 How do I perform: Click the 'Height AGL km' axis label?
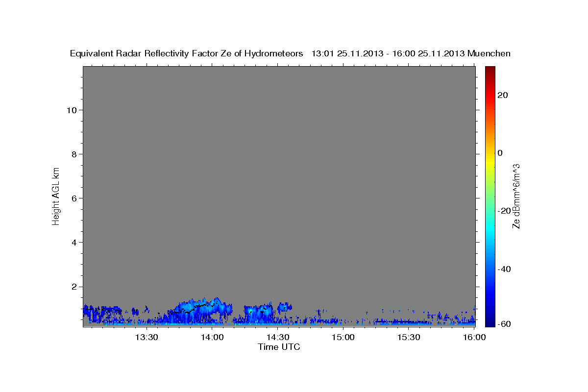(x=56, y=196)
